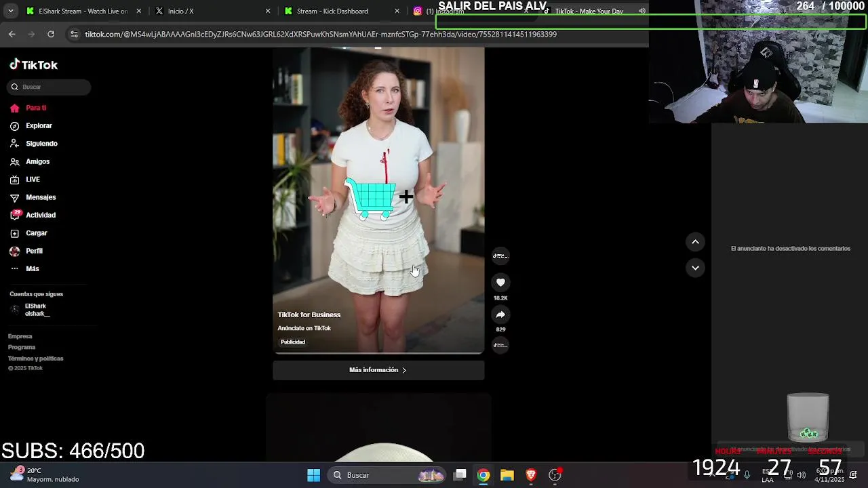Click the Anúnciate en TikTok caption
868x488 pixels.
coord(304,328)
